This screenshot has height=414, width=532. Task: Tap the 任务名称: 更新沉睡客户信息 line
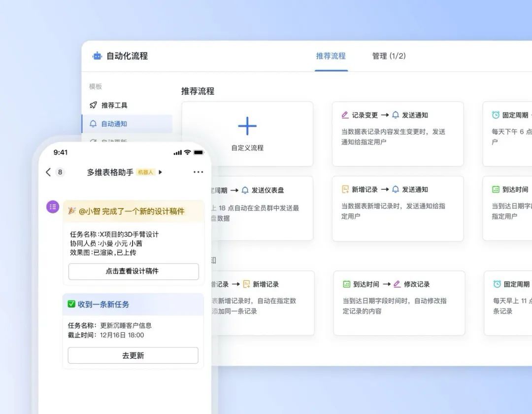tap(109, 325)
